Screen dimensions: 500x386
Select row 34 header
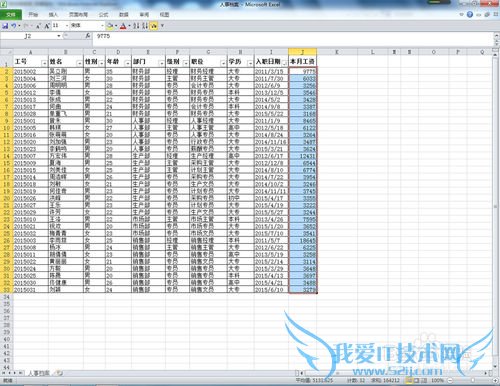point(6,297)
